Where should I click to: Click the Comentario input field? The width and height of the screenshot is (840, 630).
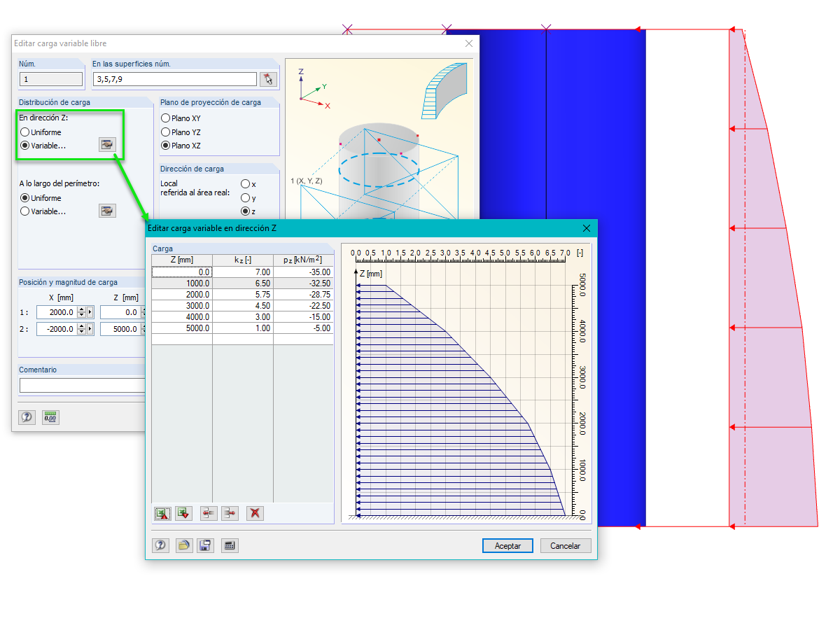point(83,386)
